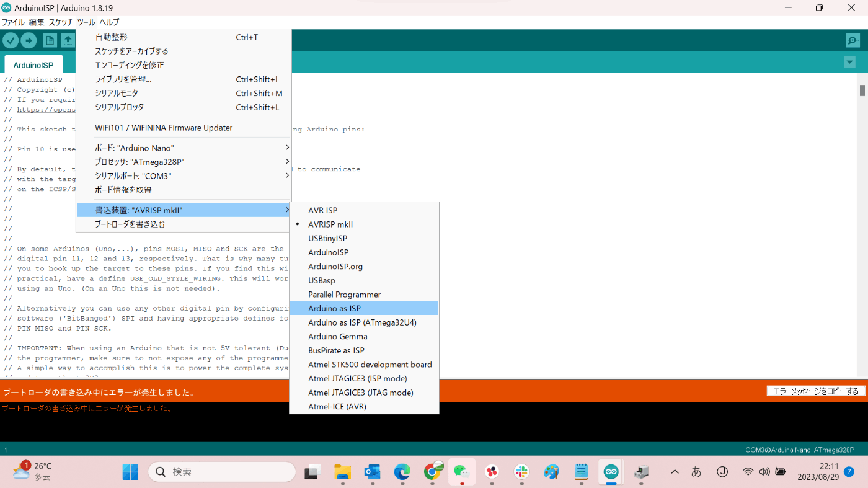Image resolution: width=868 pixels, height=488 pixels.
Task: Open the Task View taskbar icon
Action: pos(312,472)
